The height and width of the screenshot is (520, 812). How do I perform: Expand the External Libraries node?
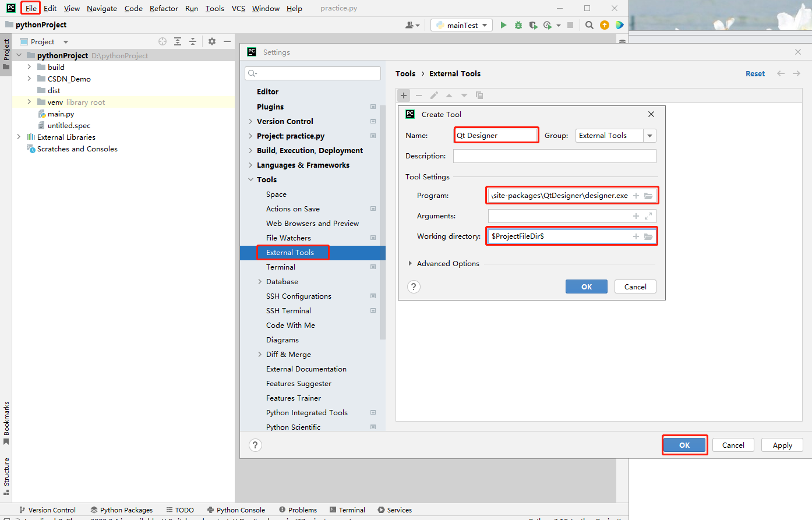coord(19,137)
